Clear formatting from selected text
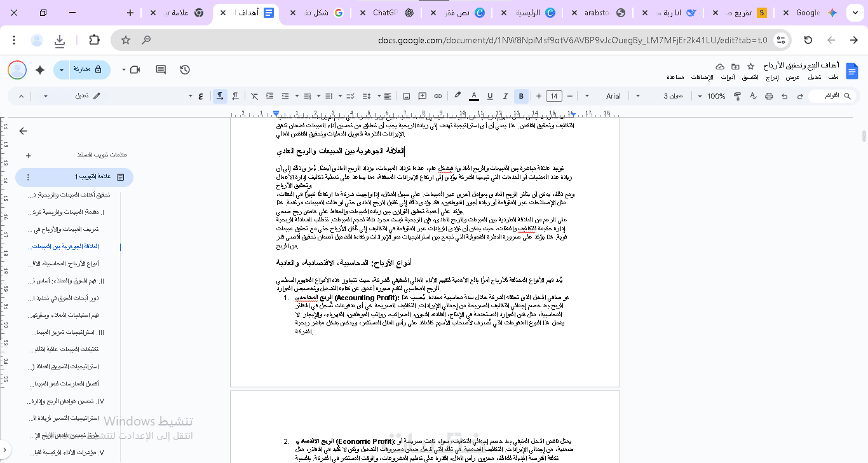 pos(254,96)
